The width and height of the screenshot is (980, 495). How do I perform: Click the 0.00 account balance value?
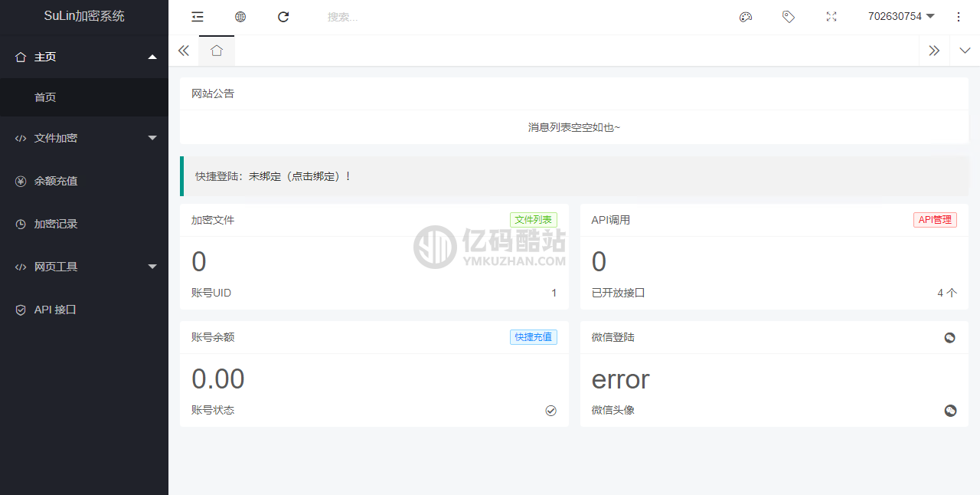coord(218,379)
